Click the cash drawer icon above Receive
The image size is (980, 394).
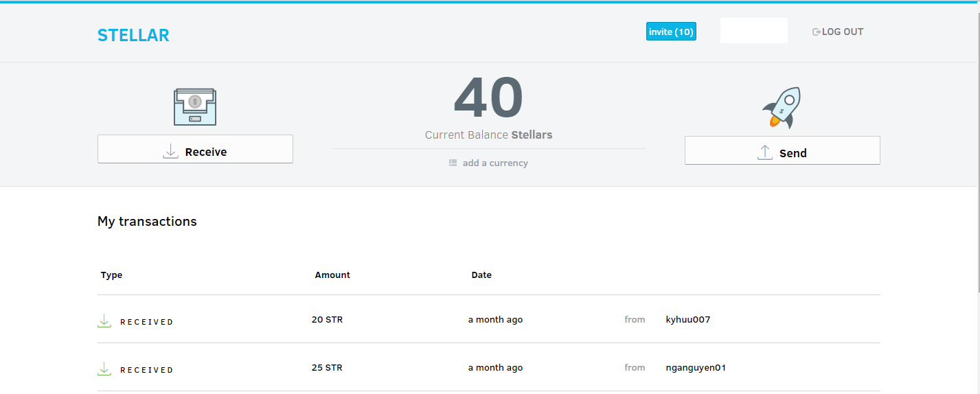pyautogui.click(x=195, y=106)
